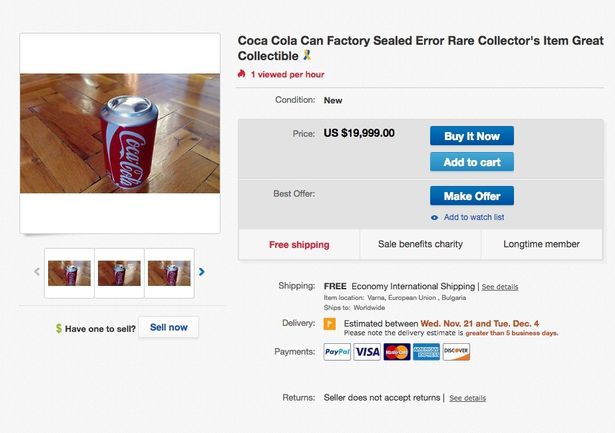615x433 pixels.
Task: Click the Make Offer button
Action: click(471, 195)
